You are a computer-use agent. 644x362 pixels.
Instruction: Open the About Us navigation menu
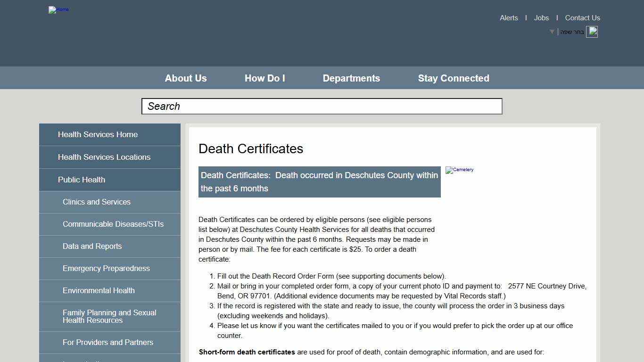click(186, 78)
